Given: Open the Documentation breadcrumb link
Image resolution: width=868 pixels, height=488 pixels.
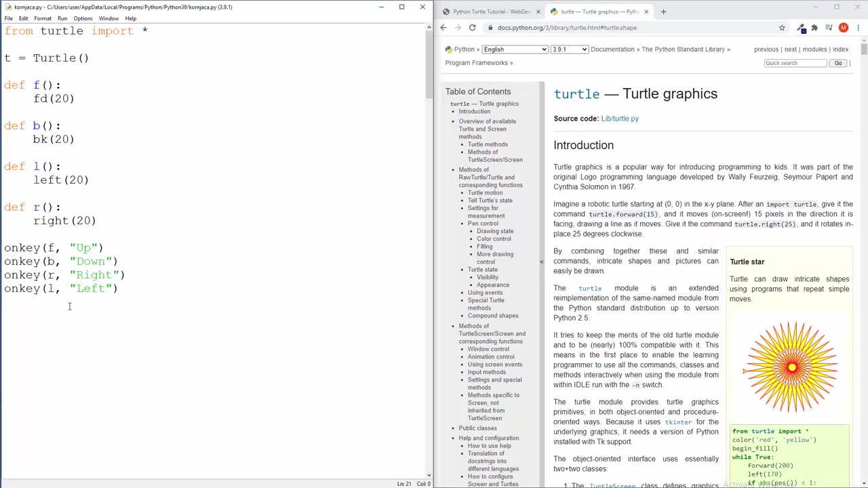Looking at the screenshot, I should point(612,49).
